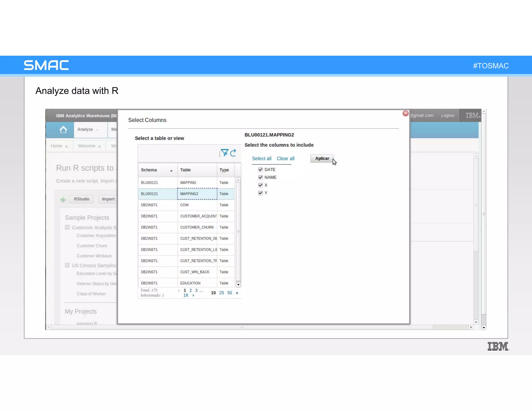Go to page 3 of table list
Screen dimensions: 532x411
(196, 290)
